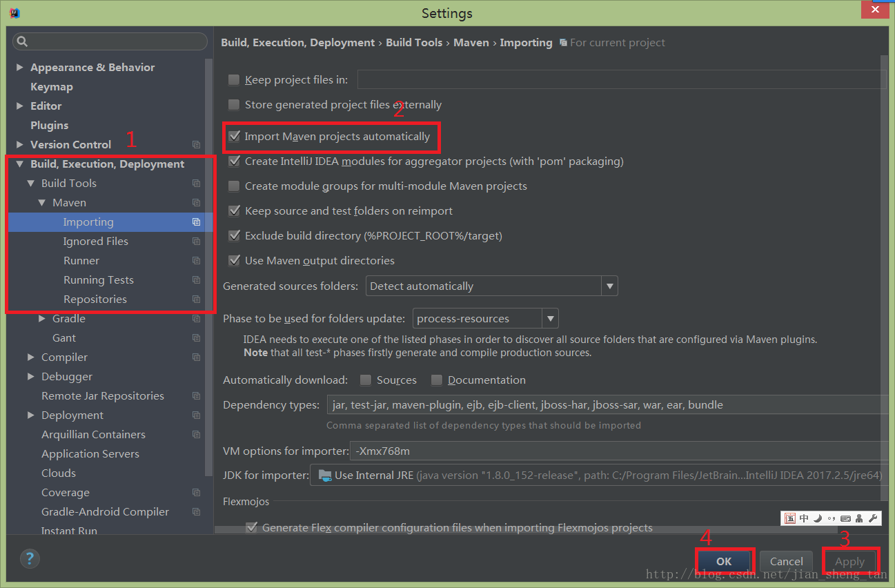Screen dimensions: 895x588
Task: Toggle 'Import Maven projects automatically' checkbox
Action: [x=234, y=137]
